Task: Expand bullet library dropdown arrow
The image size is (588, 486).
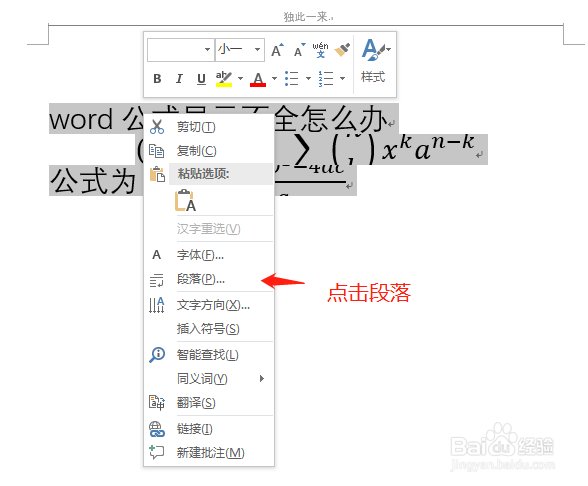Action: pyautogui.click(x=308, y=79)
